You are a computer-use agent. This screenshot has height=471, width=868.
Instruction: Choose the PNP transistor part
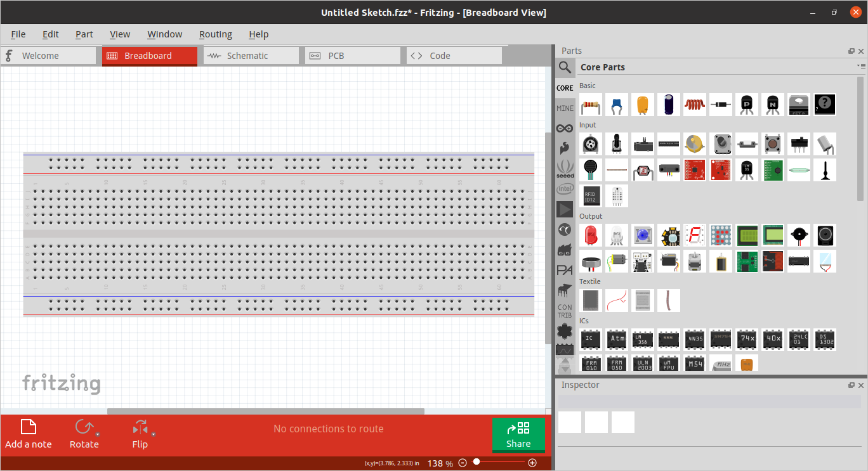[747, 105]
